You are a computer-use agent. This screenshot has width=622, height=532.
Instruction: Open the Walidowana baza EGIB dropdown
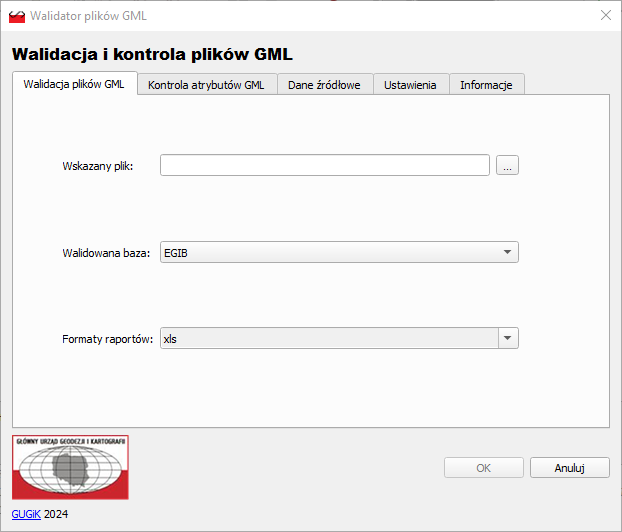tap(328, 253)
